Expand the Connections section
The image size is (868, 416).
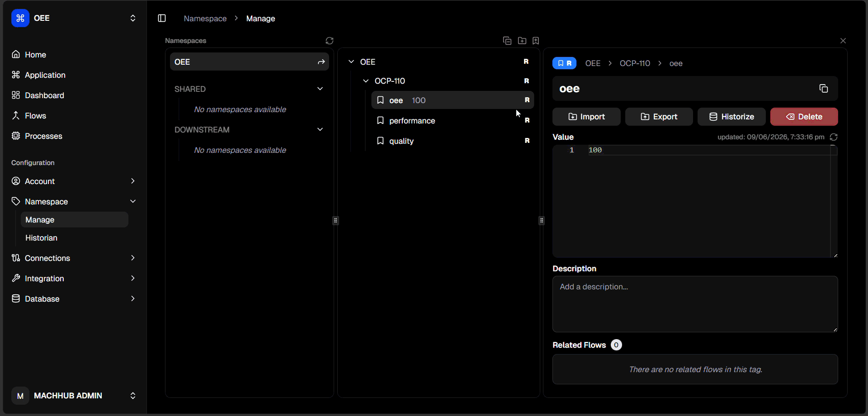(74, 258)
